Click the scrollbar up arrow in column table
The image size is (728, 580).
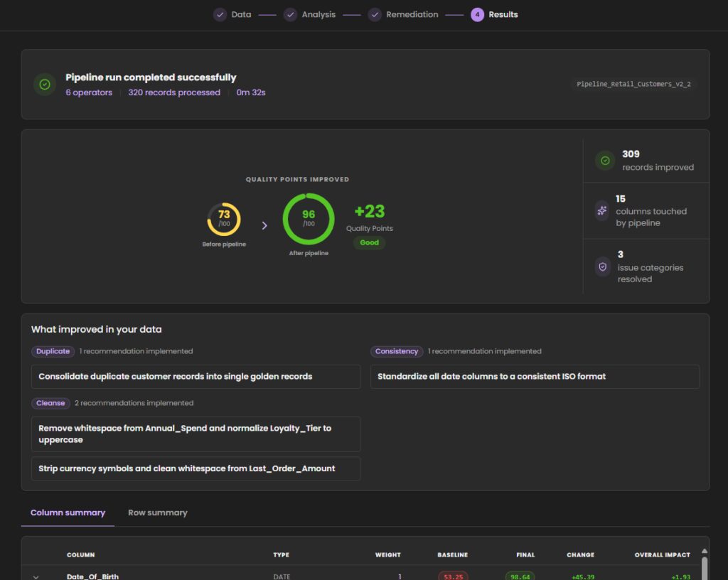click(x=705, y=552)
